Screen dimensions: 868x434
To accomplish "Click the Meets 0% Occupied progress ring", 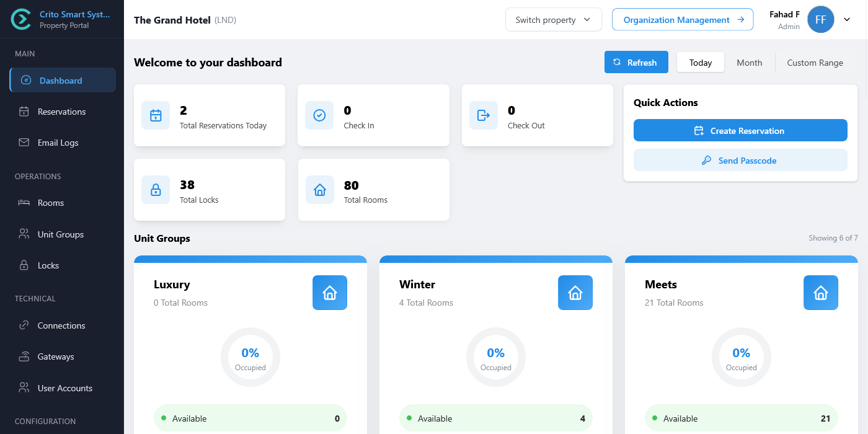I will pos(742,358).
